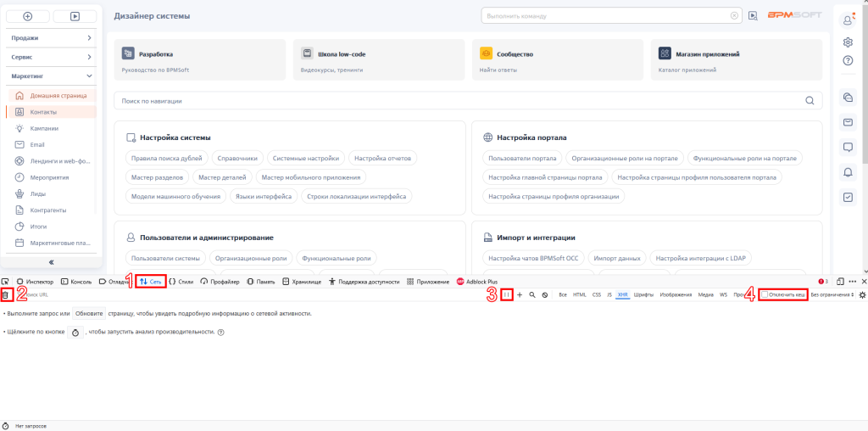Image resolution: width=868 pixels, height=431 pixels.
Task: Open the user profile icon
Action: [847, 20]
